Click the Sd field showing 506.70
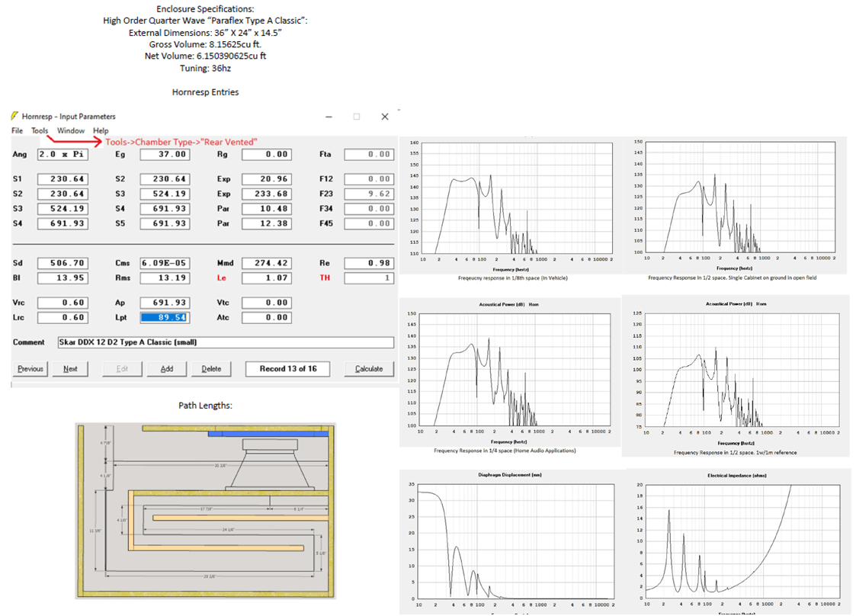Screen dimensions: 856x616 63,263
